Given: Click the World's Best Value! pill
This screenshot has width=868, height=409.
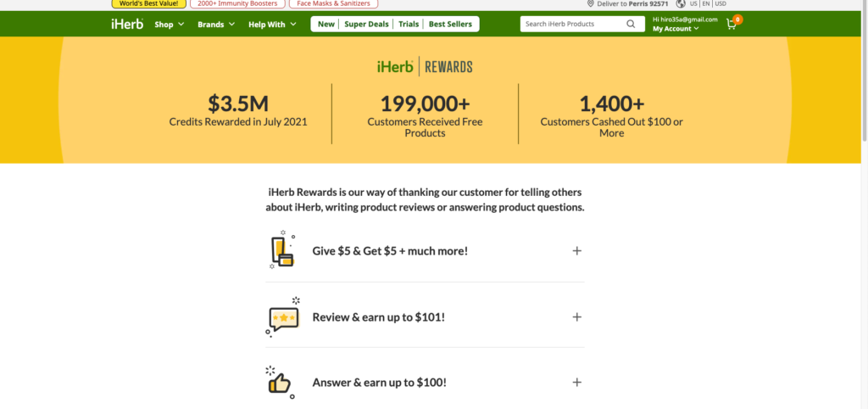Looking at the screenshot, I should point(149,3).
